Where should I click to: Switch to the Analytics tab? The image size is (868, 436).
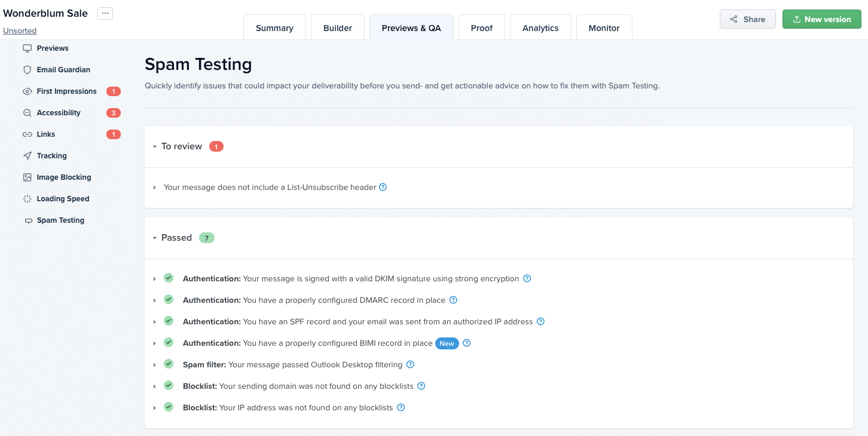point(540,27)
